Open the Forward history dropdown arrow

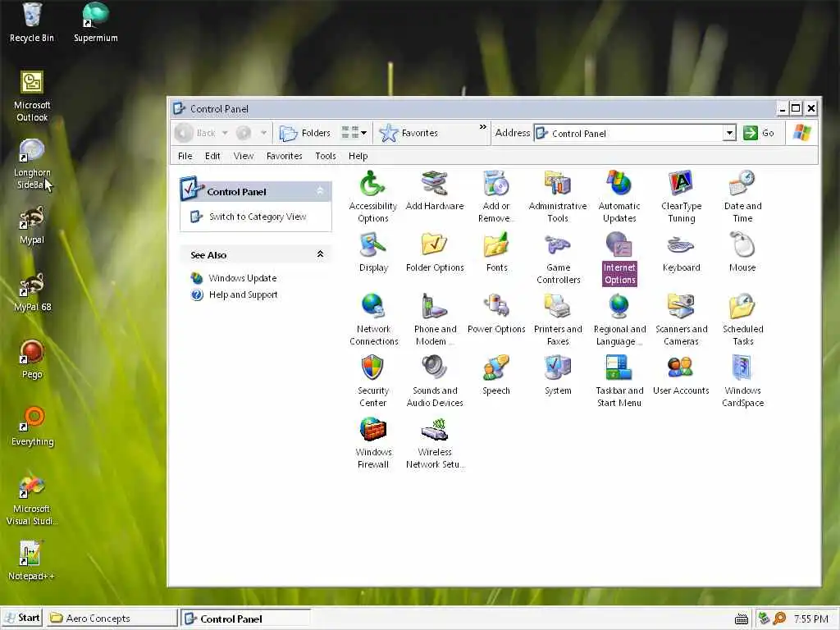(x=263, y=133)
